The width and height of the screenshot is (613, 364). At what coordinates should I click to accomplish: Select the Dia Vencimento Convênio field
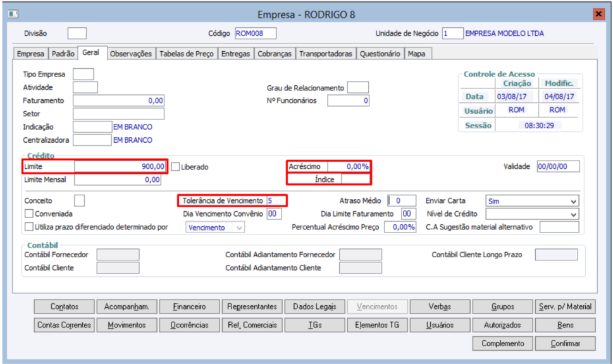[275, 214]
